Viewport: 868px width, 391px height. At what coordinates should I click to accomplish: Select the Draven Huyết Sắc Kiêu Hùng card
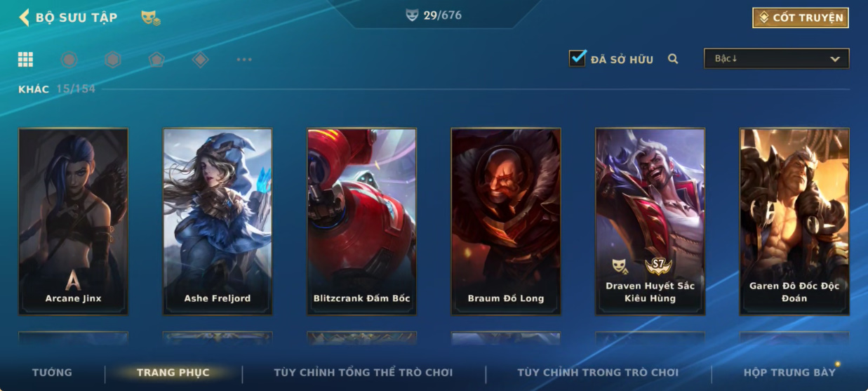click(650, 221)
